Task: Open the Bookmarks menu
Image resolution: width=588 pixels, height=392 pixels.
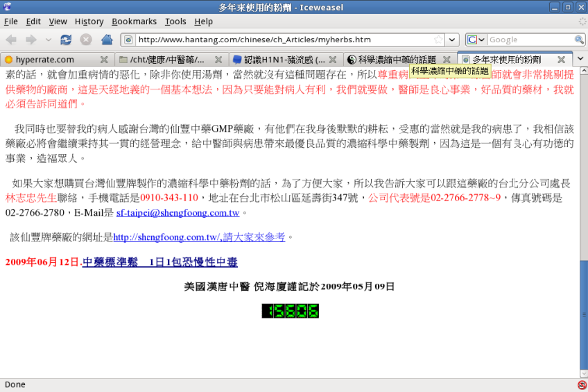Action: pyautogui.click(x=134, y=22)
